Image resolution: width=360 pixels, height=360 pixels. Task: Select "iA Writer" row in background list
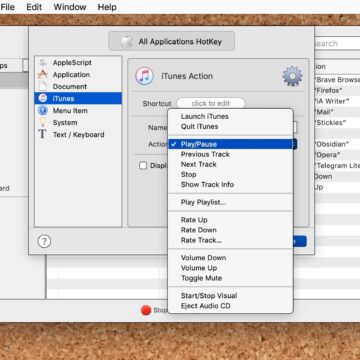[337, 101]
